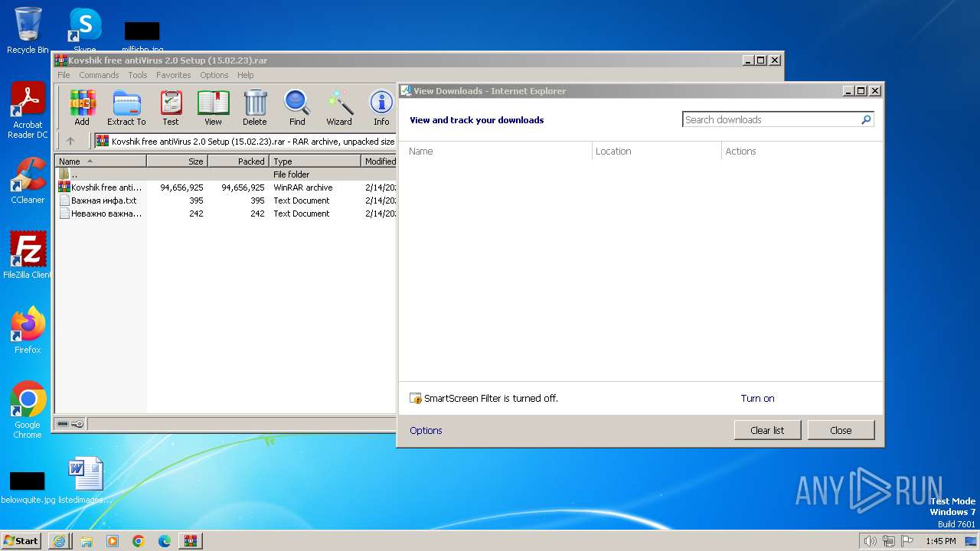980x551 pixels.
Task: Click the Info icon in WinRAR toolbar
Action: [381, 107]
